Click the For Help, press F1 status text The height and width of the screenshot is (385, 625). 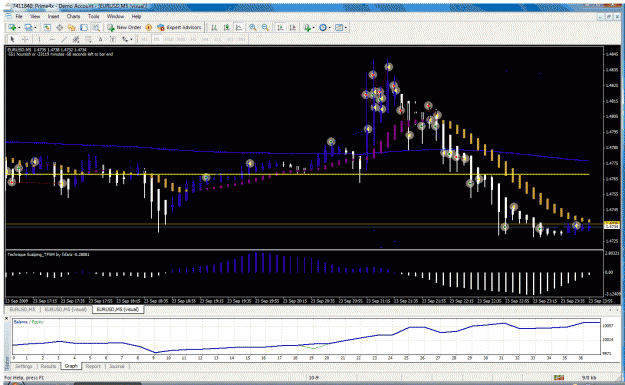coord(24,377)
